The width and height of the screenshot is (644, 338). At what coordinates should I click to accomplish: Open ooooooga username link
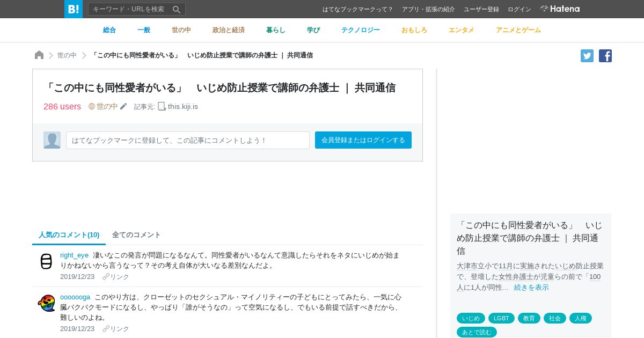pyautogui.click(x=75, y=297)
